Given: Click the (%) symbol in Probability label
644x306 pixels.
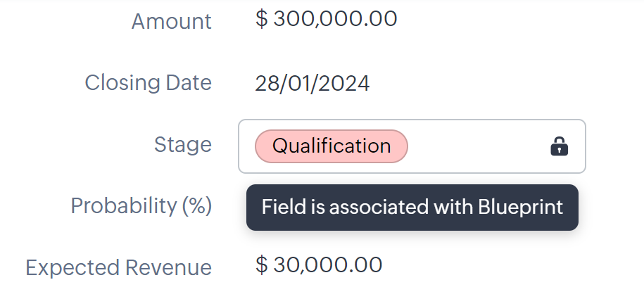Looking at the screenshot, I should [x=197, y=205].
